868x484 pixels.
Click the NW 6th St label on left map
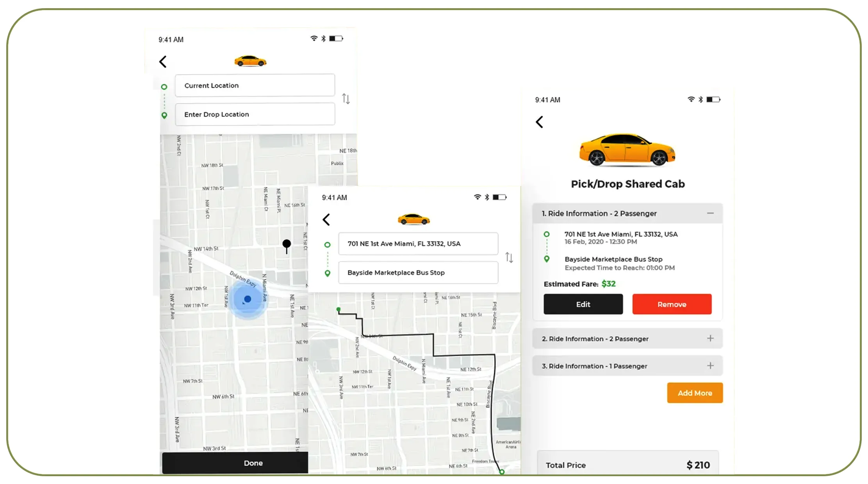coord(223,397)
